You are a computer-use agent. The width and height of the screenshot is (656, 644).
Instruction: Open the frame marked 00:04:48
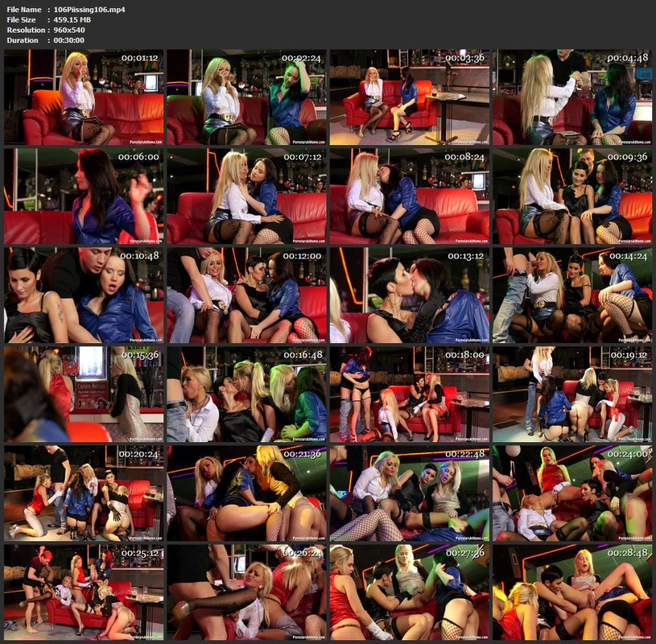(x=572, y=97)
